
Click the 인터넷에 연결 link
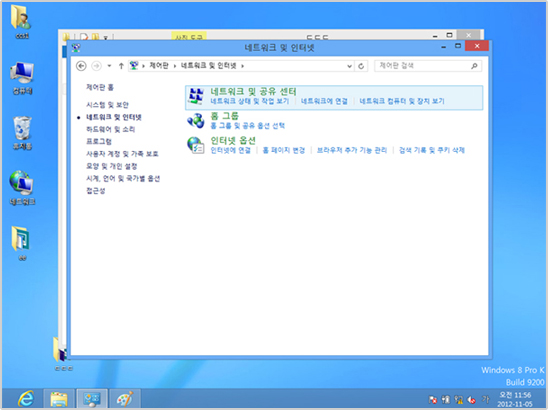pos(231,150)
